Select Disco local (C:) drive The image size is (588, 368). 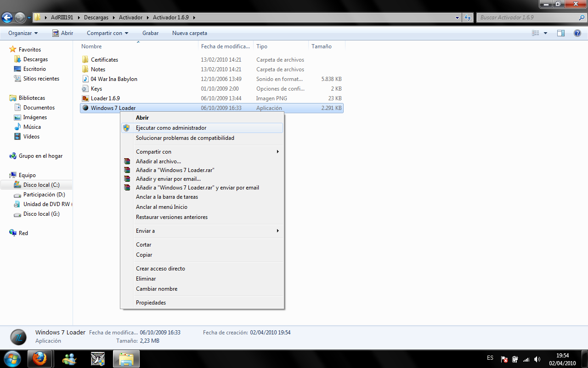tap(41, 185)
